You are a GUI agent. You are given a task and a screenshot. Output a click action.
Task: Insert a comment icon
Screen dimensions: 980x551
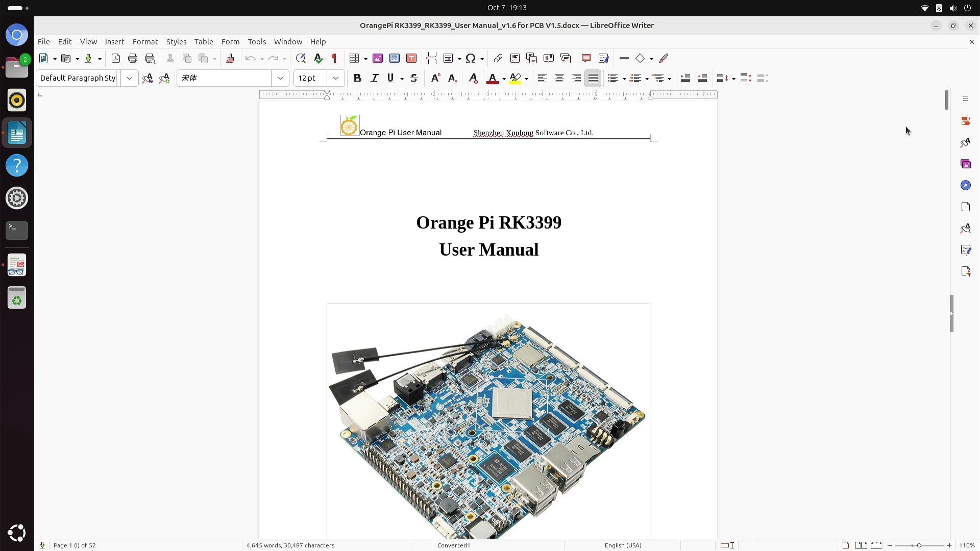(586, 58)
